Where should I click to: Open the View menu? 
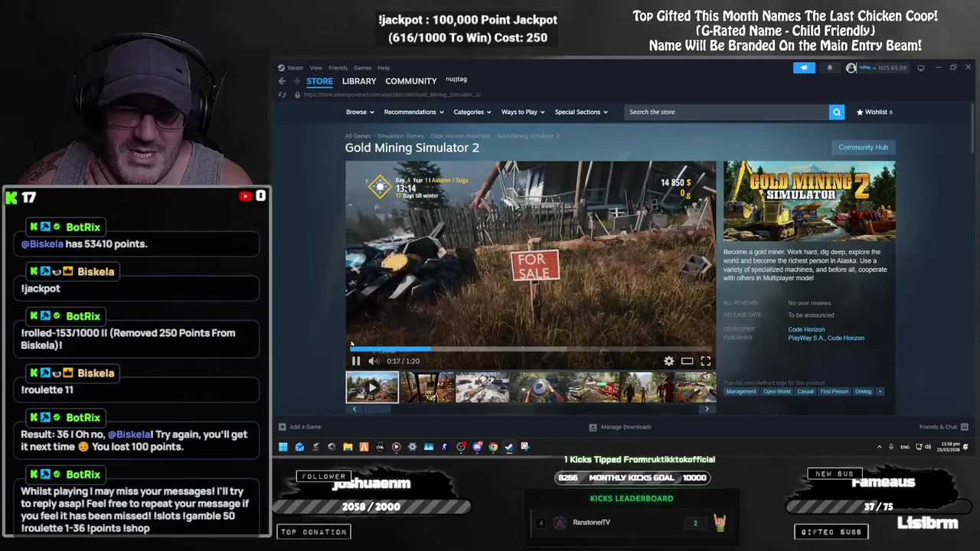coord(315,67)
